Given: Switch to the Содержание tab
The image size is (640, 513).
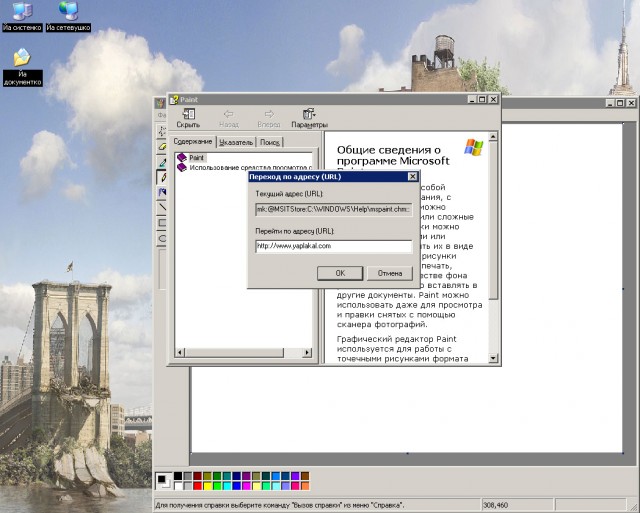Looking at the screenshot, I should click(x=192, y=142).
